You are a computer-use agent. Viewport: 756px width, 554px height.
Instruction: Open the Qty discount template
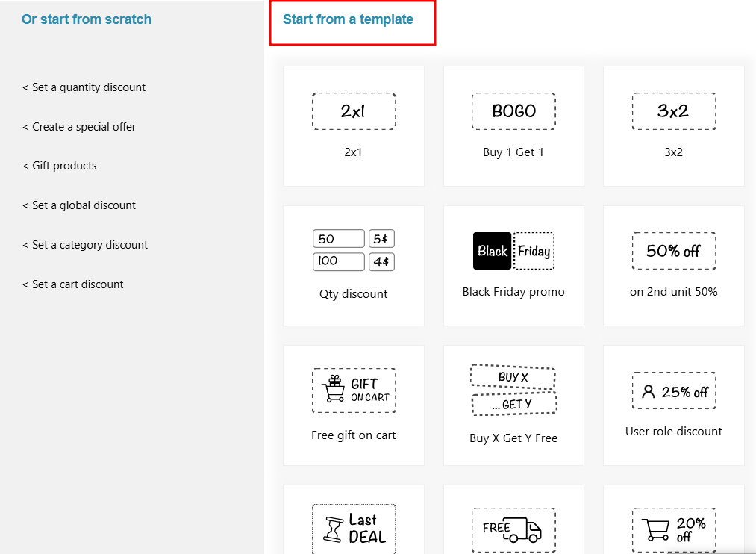click(x=353, y=251)
